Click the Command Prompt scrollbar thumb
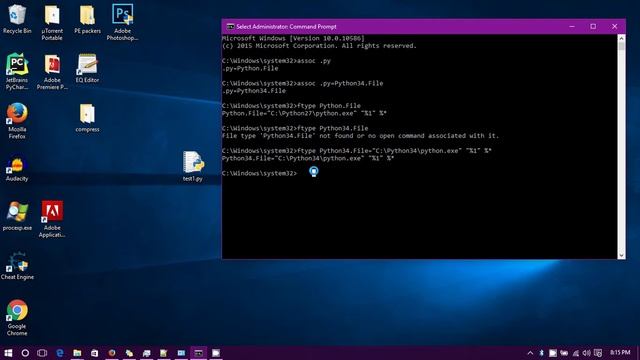 (621, 46)
